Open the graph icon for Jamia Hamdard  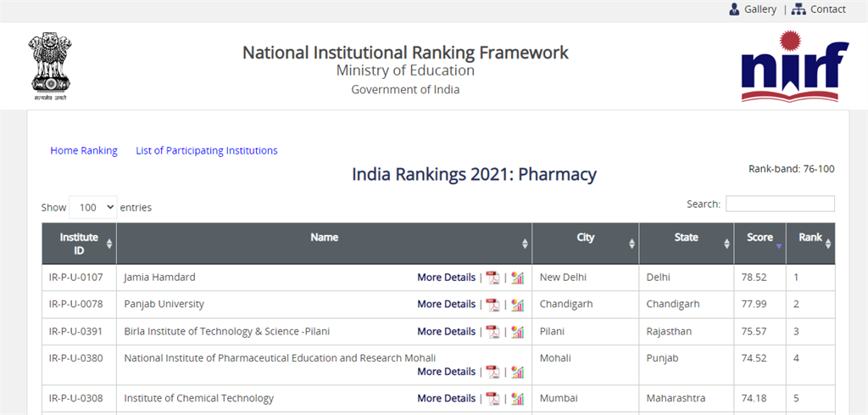pyautogui.click(x=518, y=278)
